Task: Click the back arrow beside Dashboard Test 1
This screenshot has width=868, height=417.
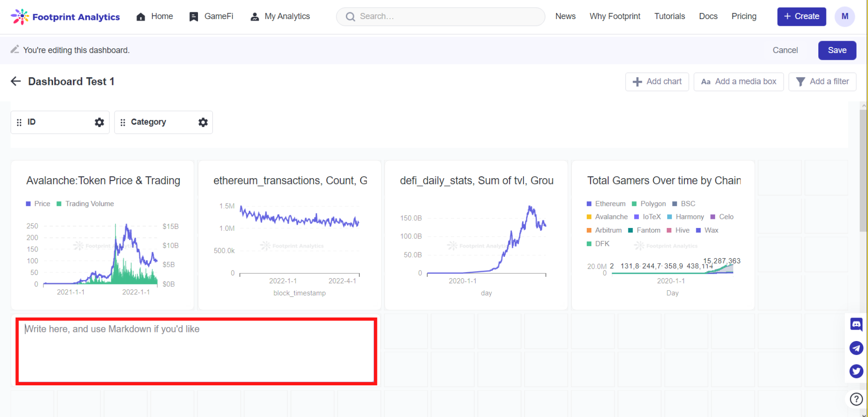Action: coord(16,81)
